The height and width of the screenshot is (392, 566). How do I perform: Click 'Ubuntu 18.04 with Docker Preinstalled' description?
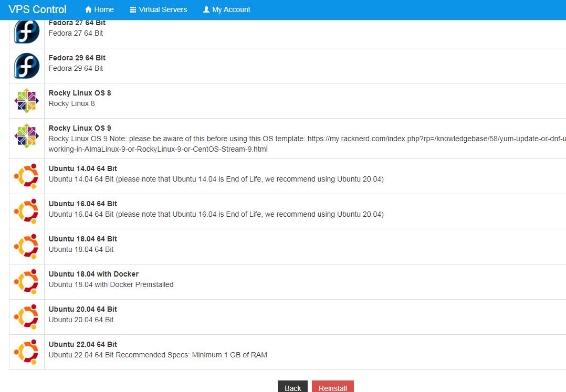click(x=111, y=284)
